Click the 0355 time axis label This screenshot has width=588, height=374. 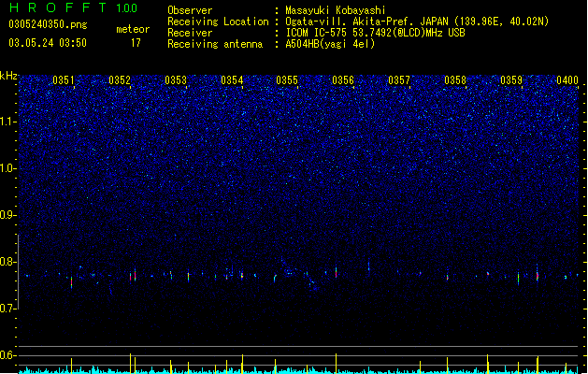(287, 80)
